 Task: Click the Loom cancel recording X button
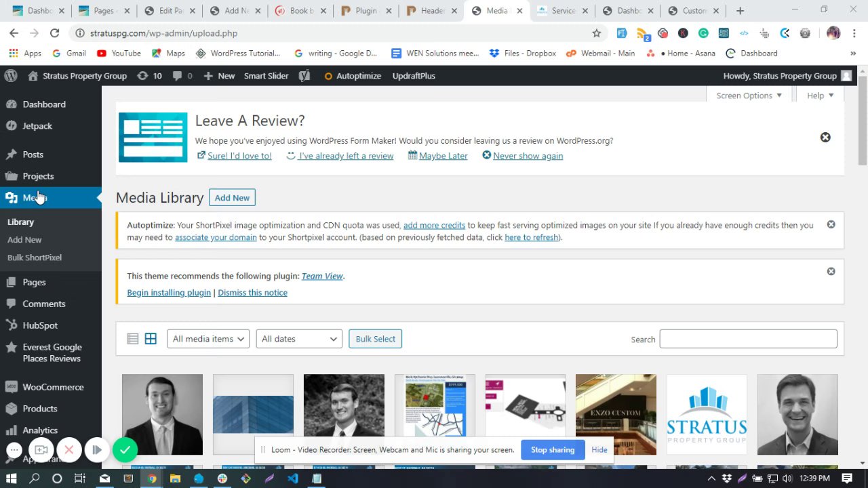pyautogui.click(x=68, y=450)
